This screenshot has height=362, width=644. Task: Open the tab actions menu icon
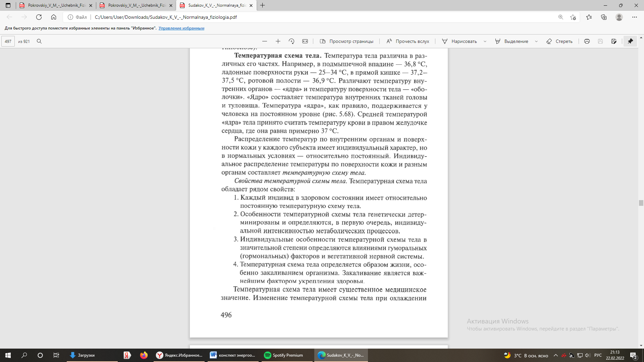click(8, 5)
